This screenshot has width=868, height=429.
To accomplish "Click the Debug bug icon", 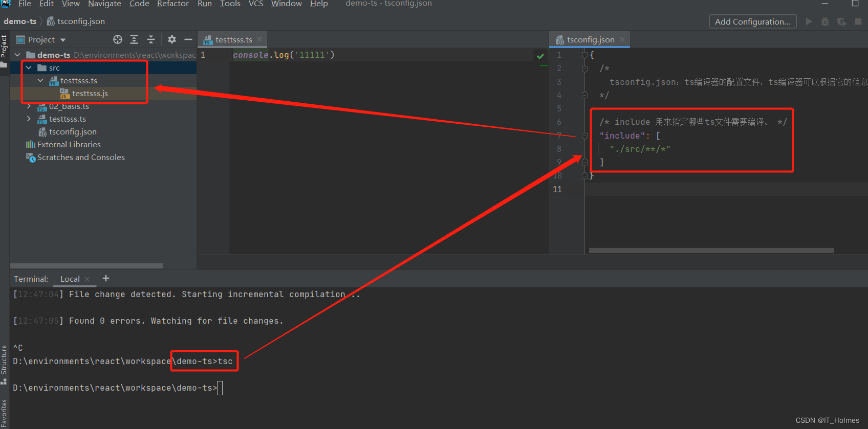I will [825, 21].
